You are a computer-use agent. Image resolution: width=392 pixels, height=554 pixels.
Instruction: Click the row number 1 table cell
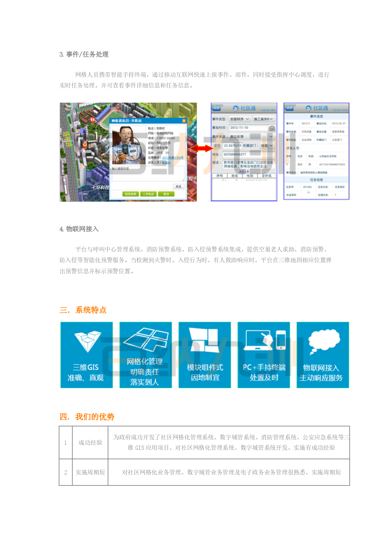pyautogui.click(x=66, y=443)
